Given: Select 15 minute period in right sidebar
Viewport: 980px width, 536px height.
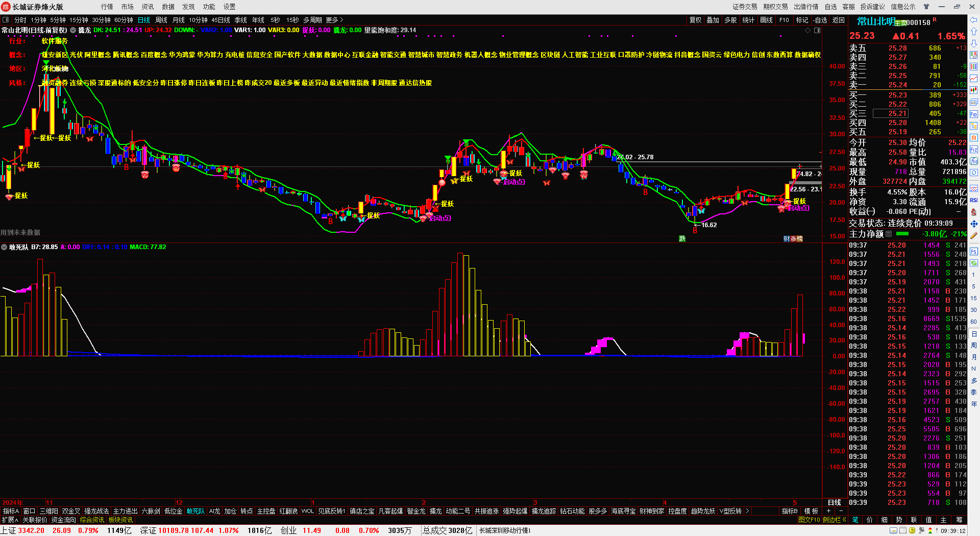Looking at the screenshot, I should pyautogui.click(x=974, y=298).
